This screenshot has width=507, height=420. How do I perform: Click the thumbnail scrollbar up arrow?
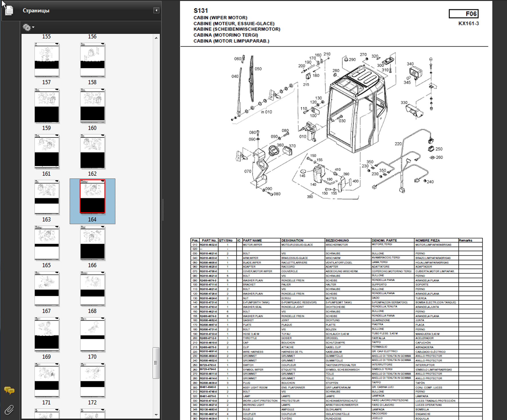point(156,38)
